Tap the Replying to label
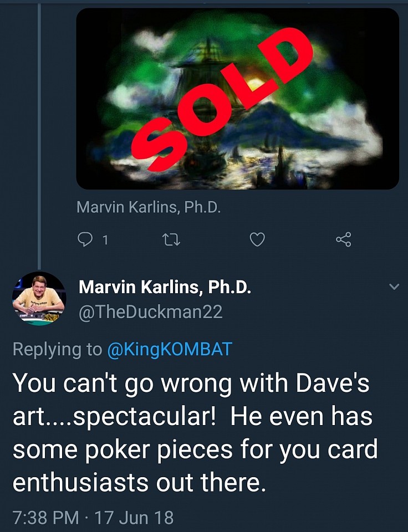The image size is (408, 532). click(57, 349)
